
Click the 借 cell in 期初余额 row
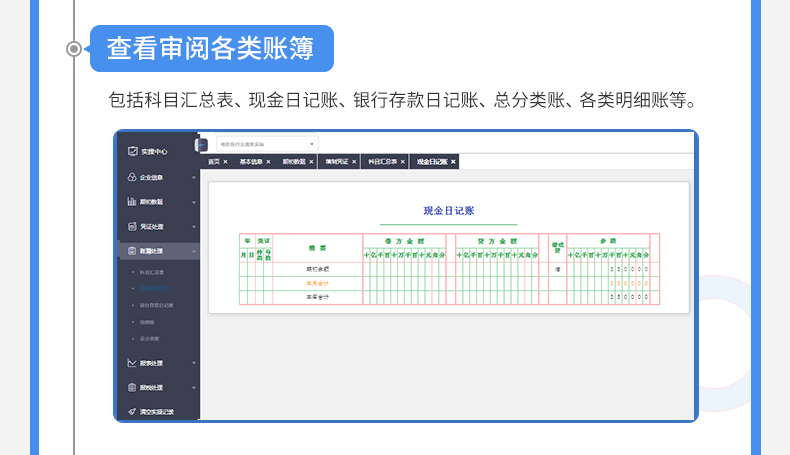coord(558,269)
